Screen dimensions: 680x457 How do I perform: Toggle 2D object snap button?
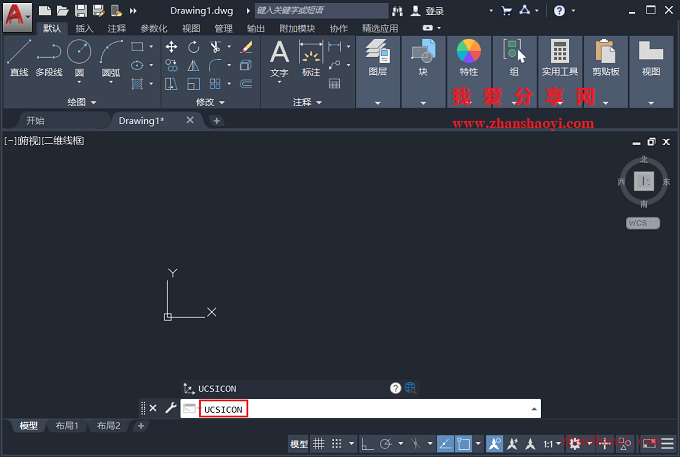tap(463, 444)
